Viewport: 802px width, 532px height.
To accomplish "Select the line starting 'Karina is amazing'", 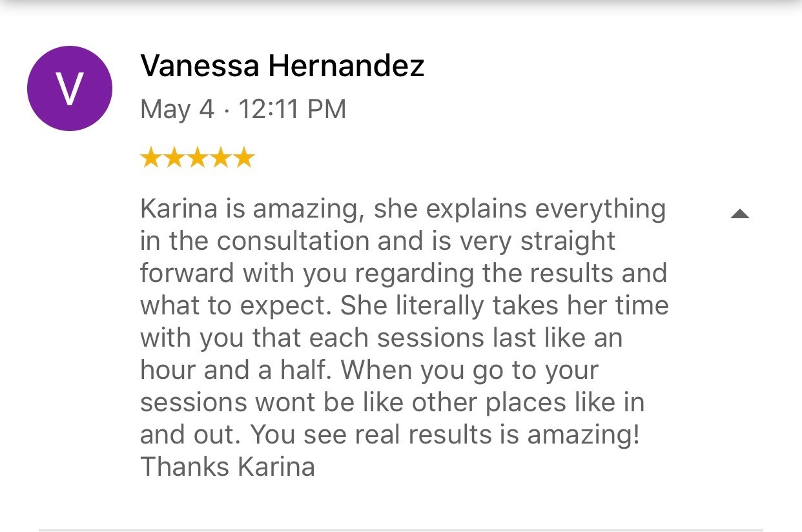I will (x=403, y=210).
